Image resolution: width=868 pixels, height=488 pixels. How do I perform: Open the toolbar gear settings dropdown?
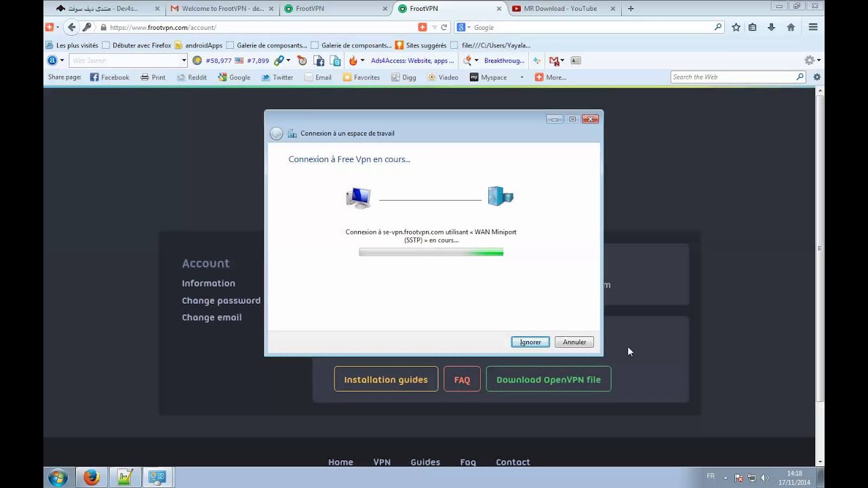coord(812,60)
